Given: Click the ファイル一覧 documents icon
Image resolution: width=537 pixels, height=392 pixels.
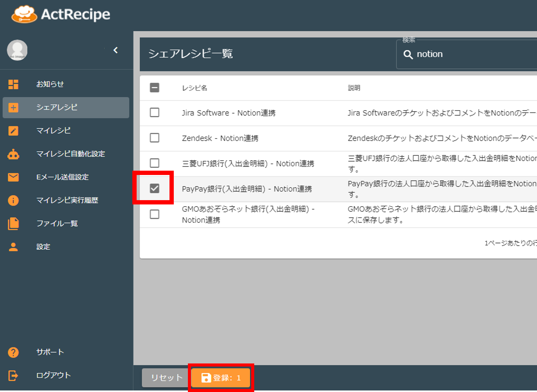Looking at the screenshot, I should tap(13, 223).
